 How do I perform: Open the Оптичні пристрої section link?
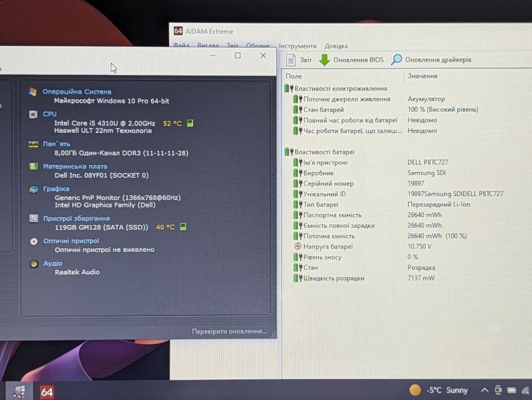coord(72,241)
